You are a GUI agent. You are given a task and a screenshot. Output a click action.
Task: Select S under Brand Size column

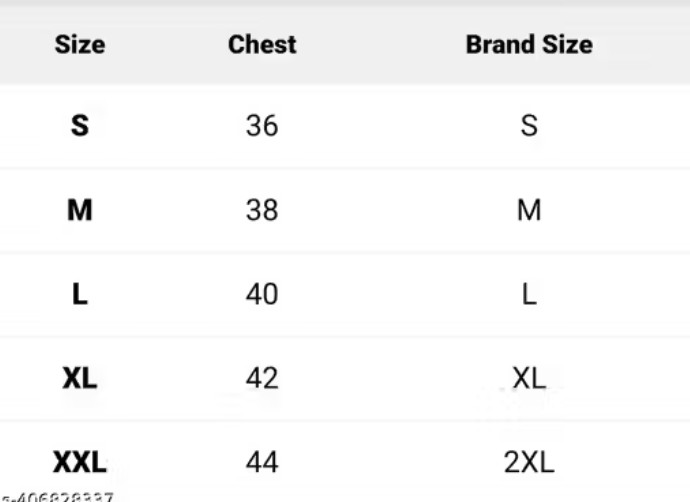528,126
